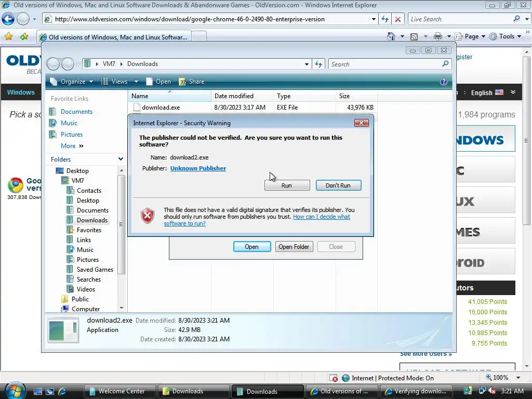Click the IE Feeds icon
The image size is (532, 399).
coord(414,36)
